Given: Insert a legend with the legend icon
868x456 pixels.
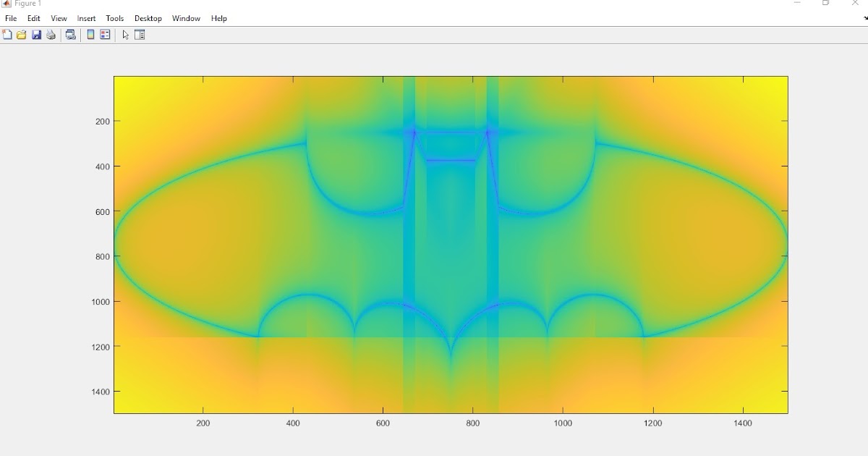Looking at the screenshot, I should (105, 34).
